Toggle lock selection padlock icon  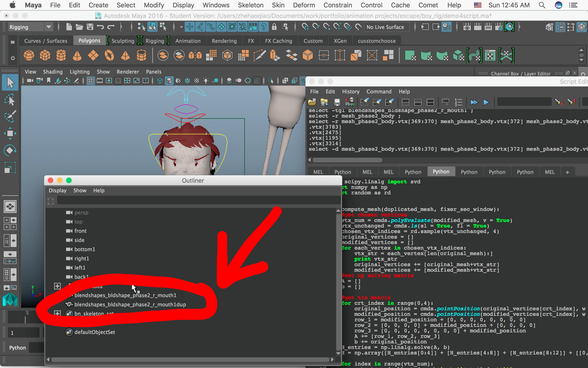(274, 27)
